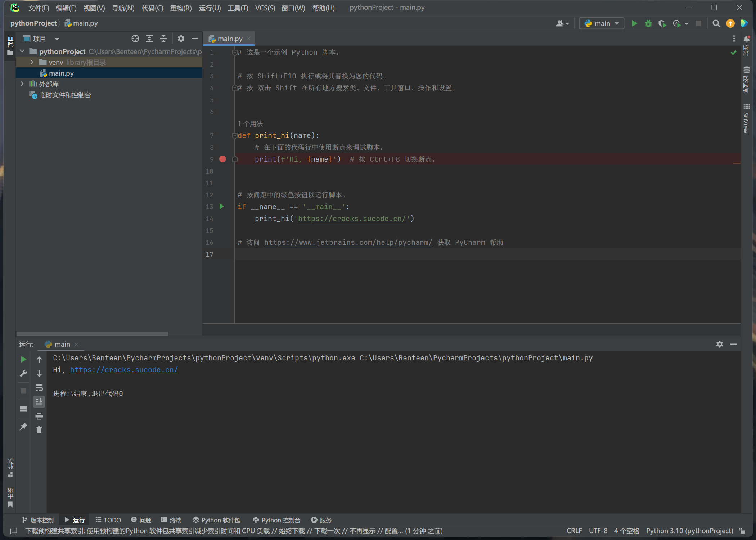Run the main configuration with green play icon
756x540 pixels.
click(634, 23)
